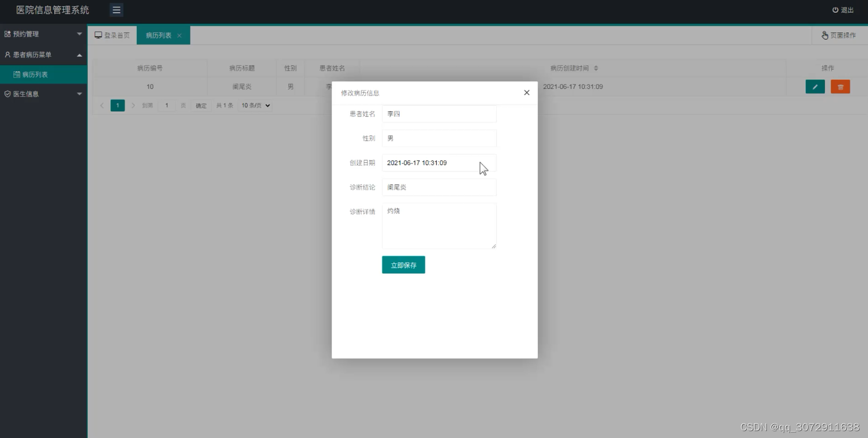
Task: Click the 医院信息管理系统 title
Action: coord(53,10)
